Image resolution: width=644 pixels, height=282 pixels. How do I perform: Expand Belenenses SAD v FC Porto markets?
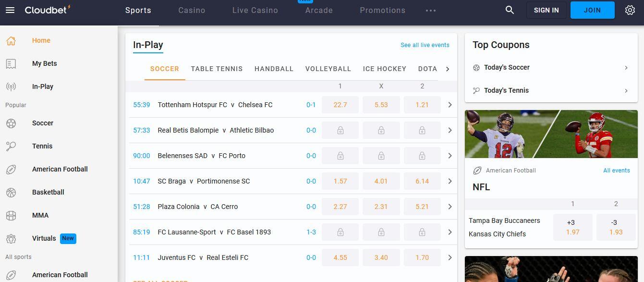[450, 156]
